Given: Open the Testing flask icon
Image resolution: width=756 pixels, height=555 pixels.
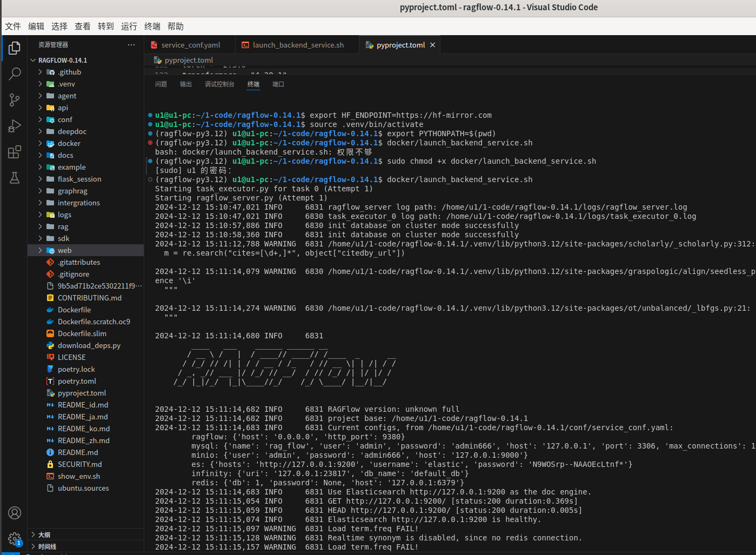Looking at the screenshot, I should click(x=15, y=178).
